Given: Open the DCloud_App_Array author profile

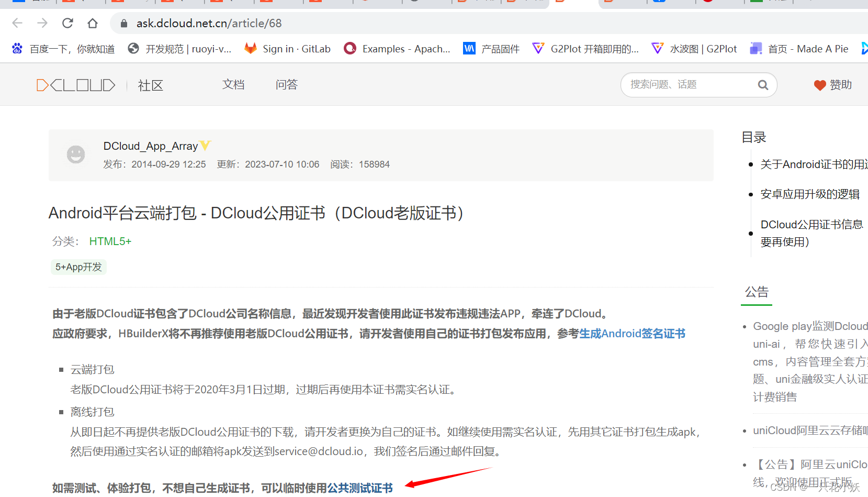Looking at the screenshot, I should coord(151,146).
